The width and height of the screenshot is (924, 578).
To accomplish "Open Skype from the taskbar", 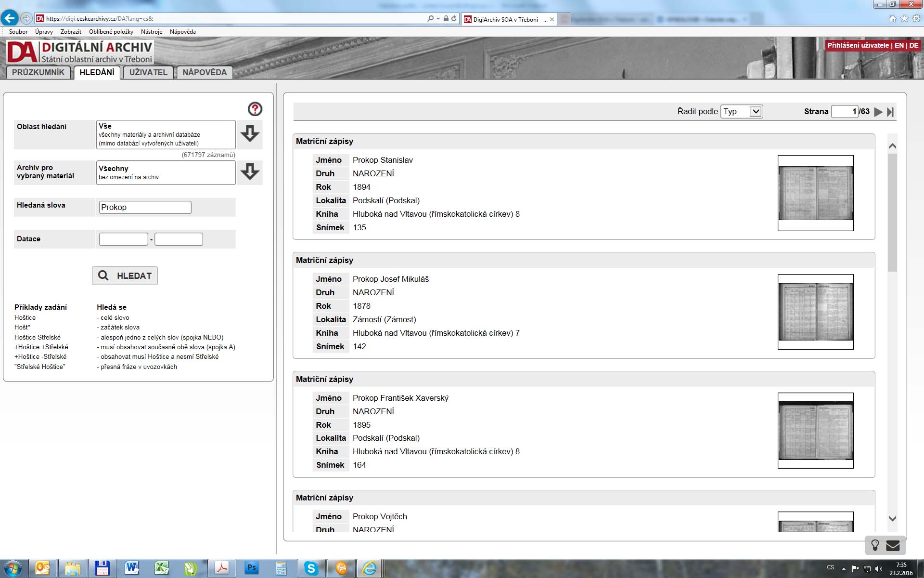I will click(x=311, y=568).
